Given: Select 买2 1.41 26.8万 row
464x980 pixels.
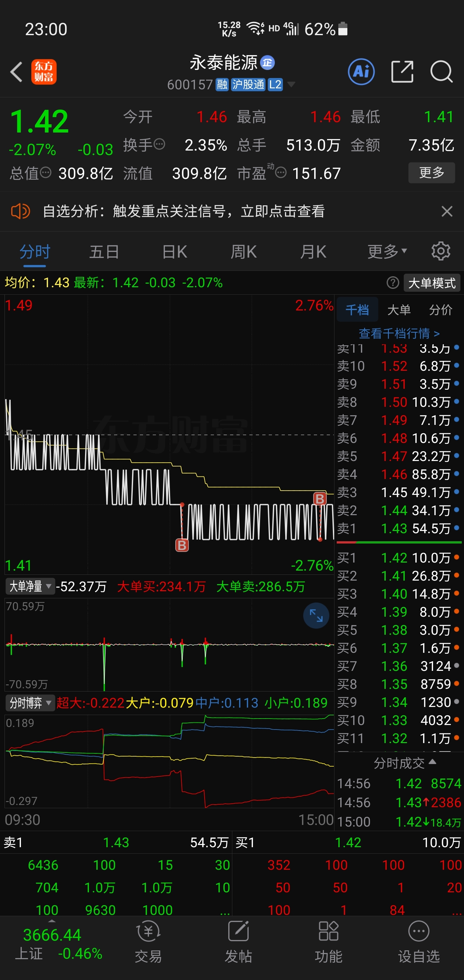Looking at the screenshot, I should click(x=399, y=576).
